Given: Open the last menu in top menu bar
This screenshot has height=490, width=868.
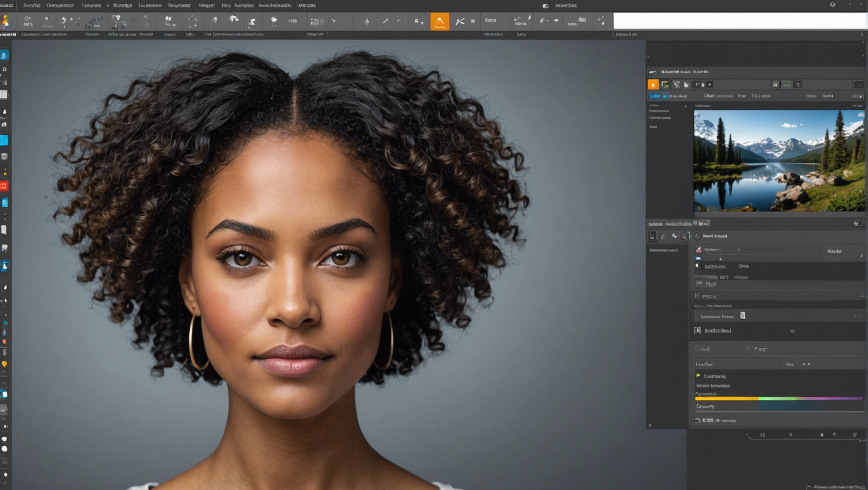Looking at the screenshot, I should (306, 6).
